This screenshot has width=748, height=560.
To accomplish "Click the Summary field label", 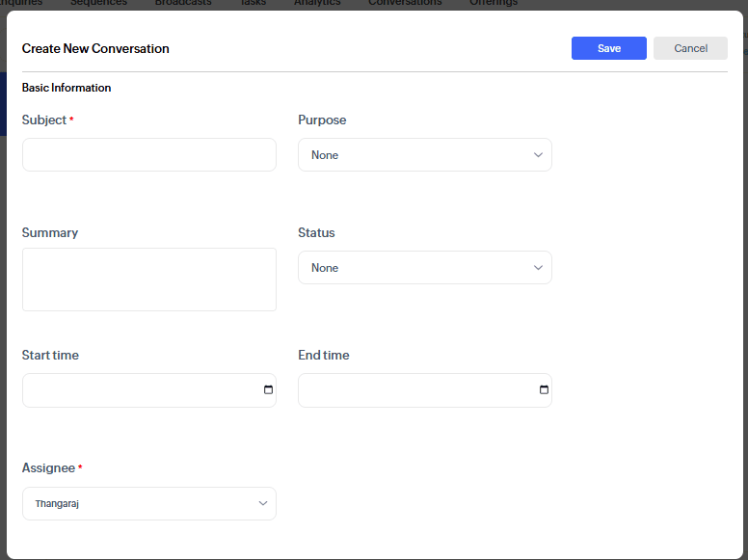I will [50, 233].
